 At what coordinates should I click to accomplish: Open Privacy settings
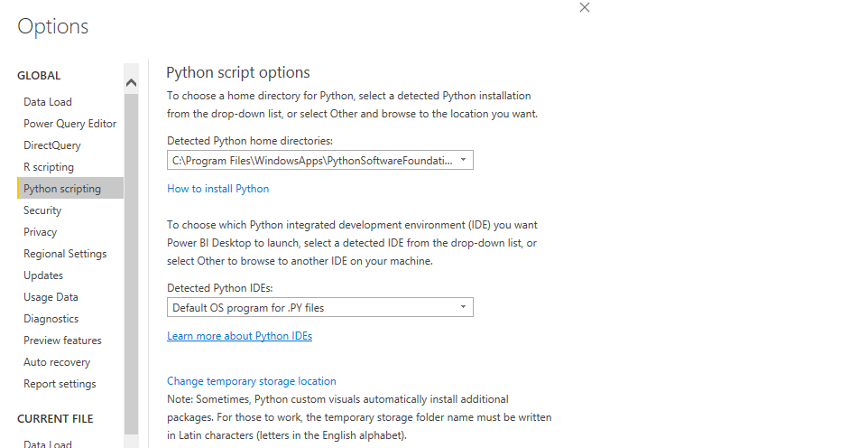[40, 232]
